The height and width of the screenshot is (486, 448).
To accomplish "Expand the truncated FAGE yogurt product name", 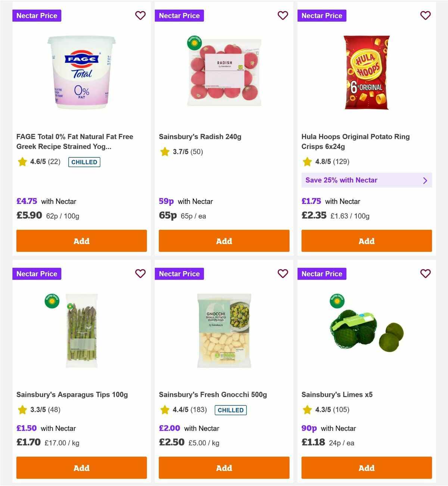I will coord(75,142).
